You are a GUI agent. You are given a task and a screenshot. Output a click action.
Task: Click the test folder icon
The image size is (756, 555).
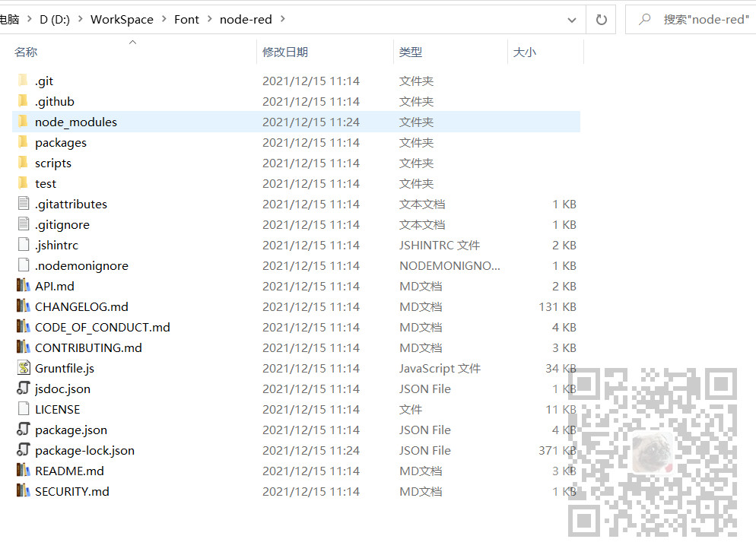[x=23, y=183]
